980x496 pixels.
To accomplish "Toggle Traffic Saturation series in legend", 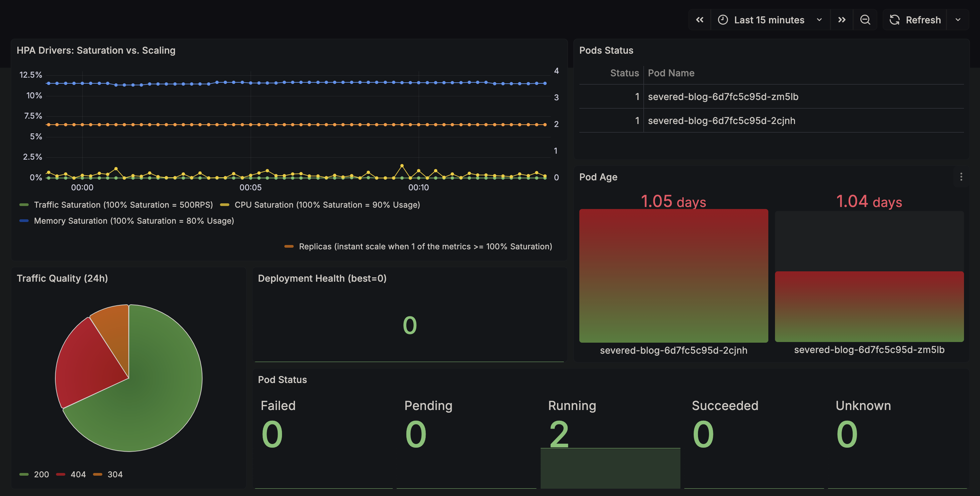I will (x=123, y=205).
